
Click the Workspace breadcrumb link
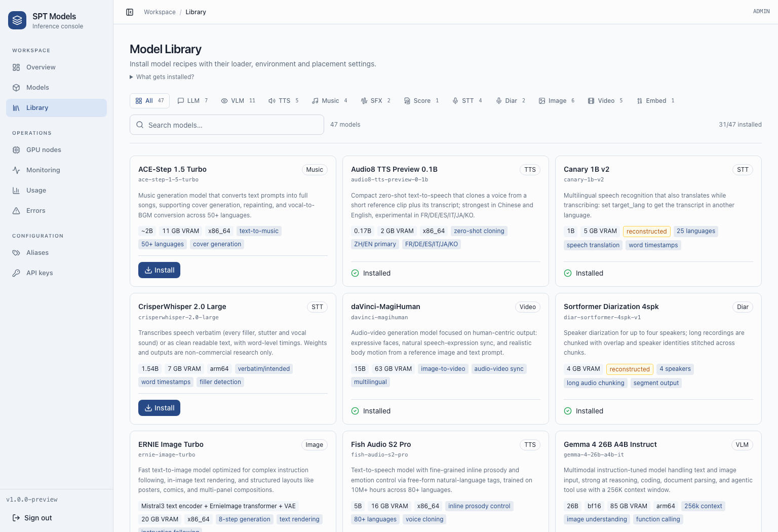tap(160, 12)
